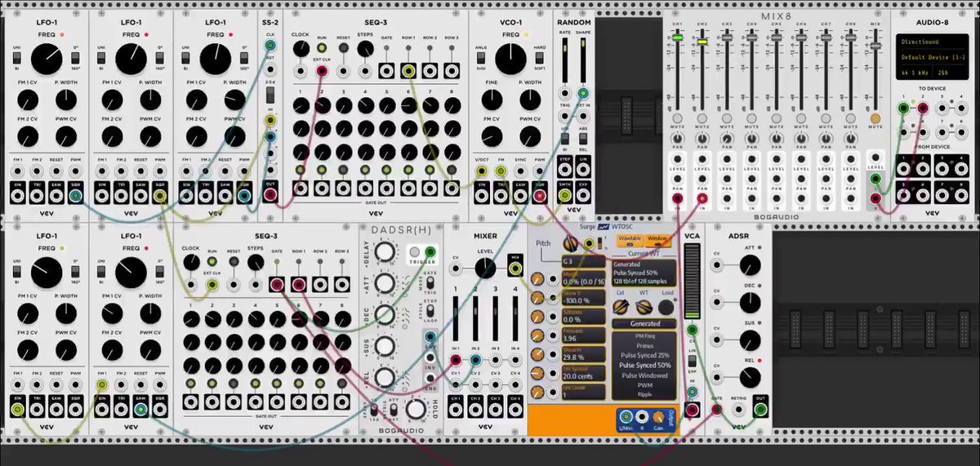Viewport: 980px width, 466px height.
Task: Click the RANDOM EXT IN jack
Action: [583, 116]
